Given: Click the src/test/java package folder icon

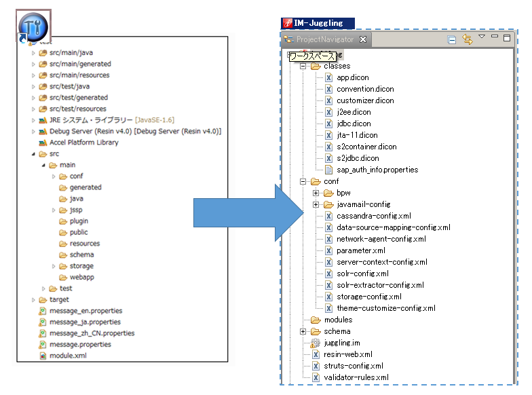Looking at the screenshot, I should pyautogui.click(x=43, y=87).
